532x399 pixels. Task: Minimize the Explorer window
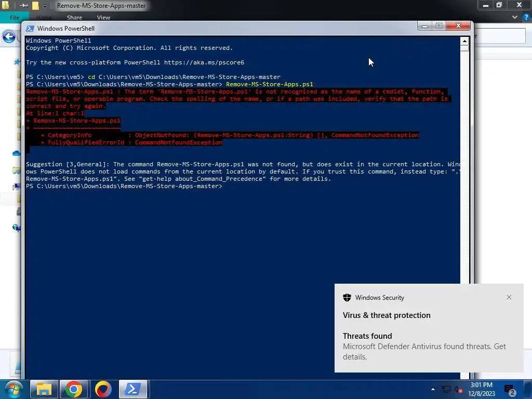click(x=486, y=5)
